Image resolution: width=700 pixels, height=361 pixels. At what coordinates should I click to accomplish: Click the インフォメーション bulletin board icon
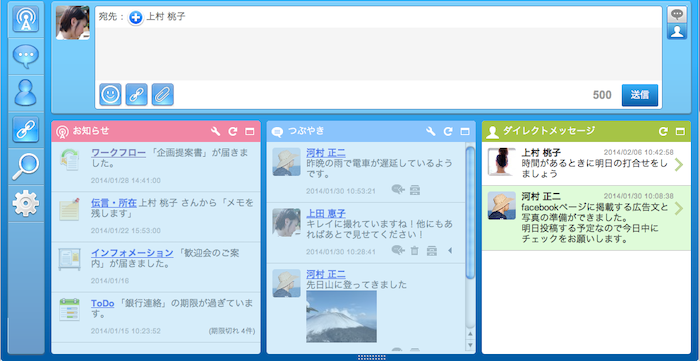(69, 259)
